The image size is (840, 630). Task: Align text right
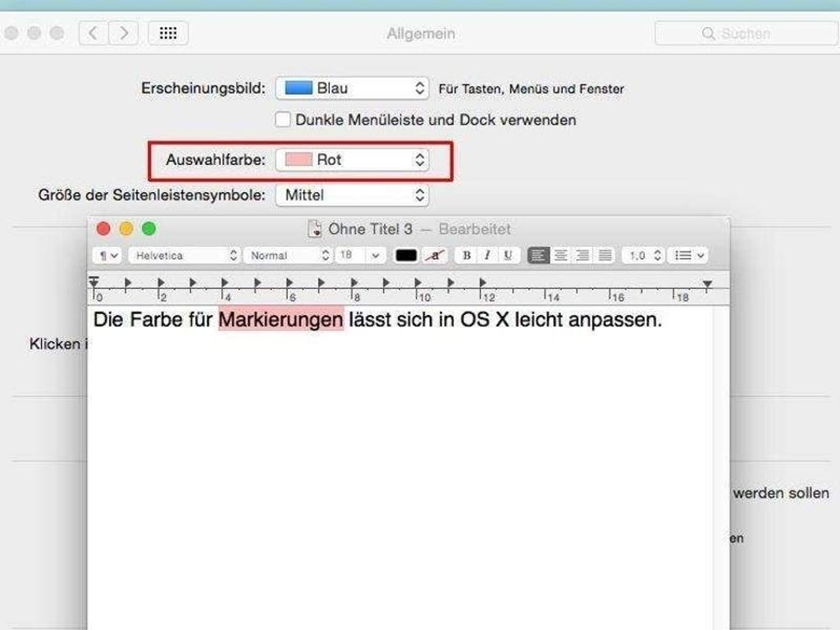pos(582,256)
